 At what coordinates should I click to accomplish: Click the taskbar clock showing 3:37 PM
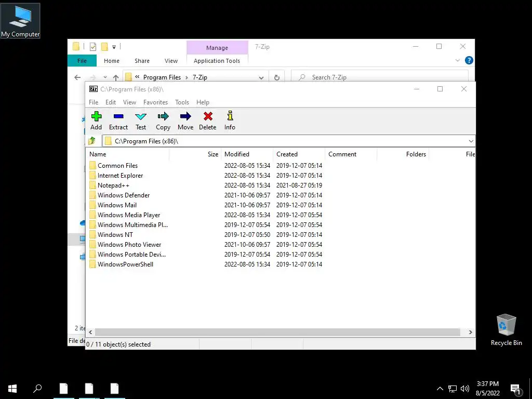[487, 389]
